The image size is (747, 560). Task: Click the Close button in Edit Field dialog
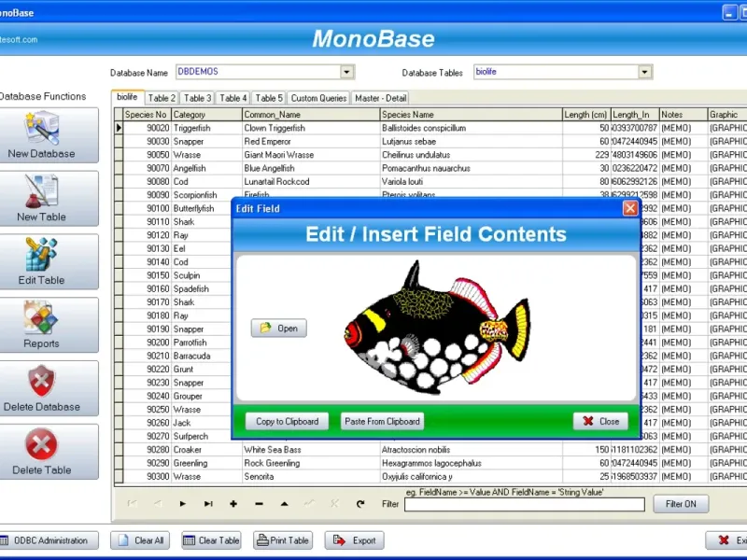[600, 422]
